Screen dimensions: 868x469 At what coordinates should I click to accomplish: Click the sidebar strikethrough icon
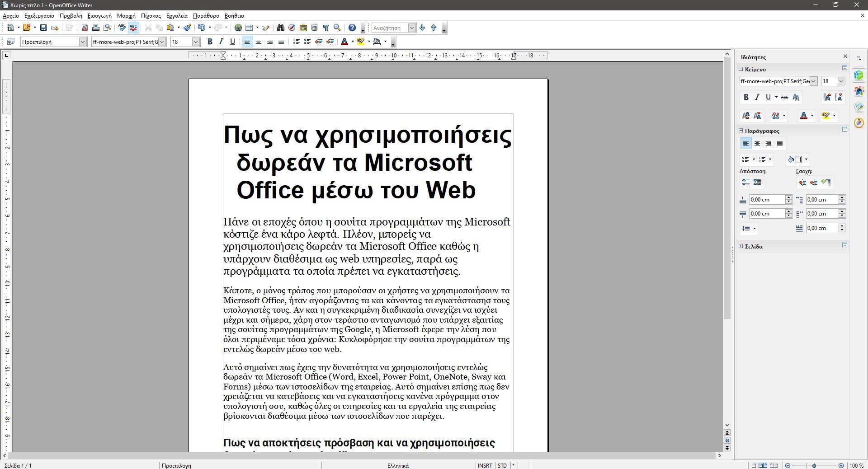[784, 97]
